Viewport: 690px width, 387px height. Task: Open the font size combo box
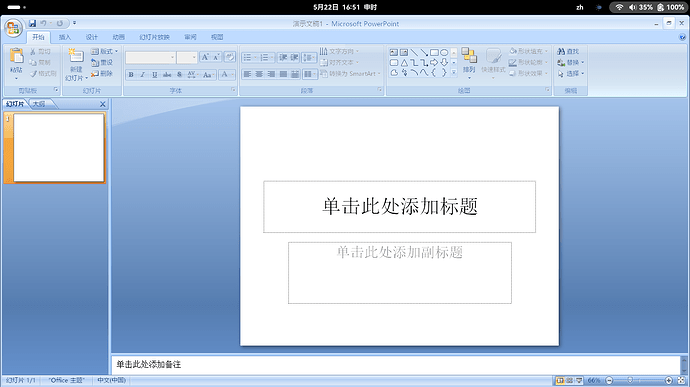point(187,57)
